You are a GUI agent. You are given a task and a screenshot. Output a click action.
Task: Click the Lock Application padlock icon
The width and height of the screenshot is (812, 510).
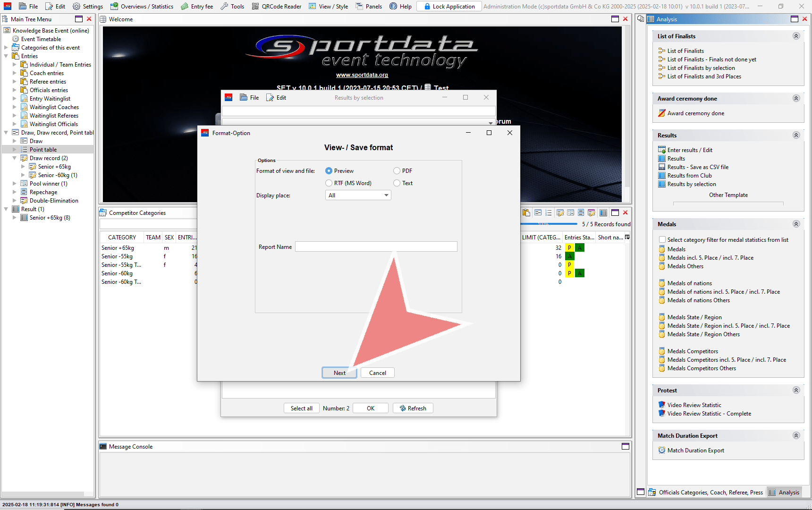click(427, 6)
